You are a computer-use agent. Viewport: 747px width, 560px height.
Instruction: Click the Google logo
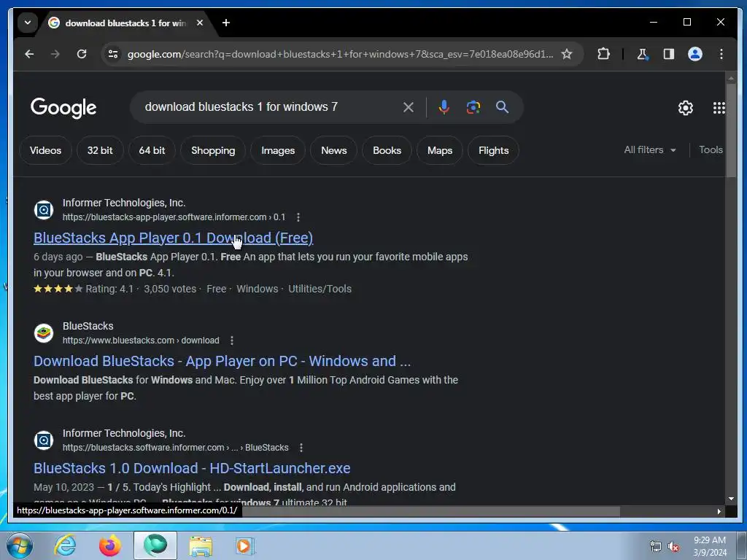[x=63, y=108]
